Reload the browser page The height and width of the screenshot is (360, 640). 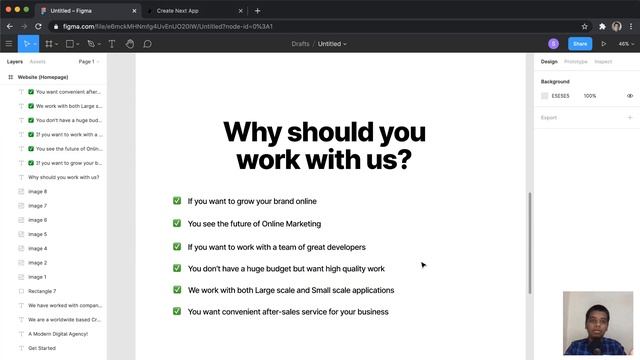point(38,27)
